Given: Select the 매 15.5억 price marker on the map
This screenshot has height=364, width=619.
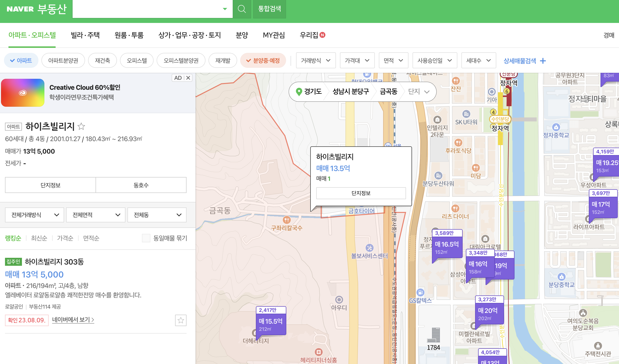Looking at the screenshot, I should [x=270, y=322].
